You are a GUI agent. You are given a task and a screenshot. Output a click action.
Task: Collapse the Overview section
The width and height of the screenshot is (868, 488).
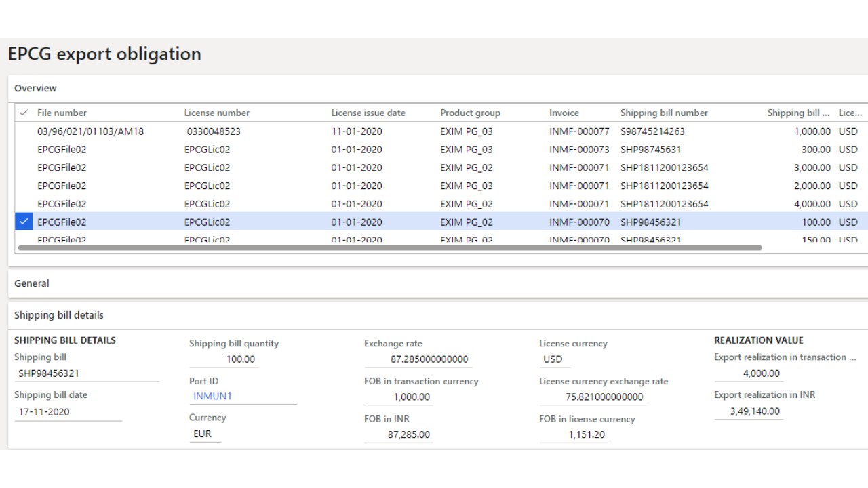[x=35, y=88]
